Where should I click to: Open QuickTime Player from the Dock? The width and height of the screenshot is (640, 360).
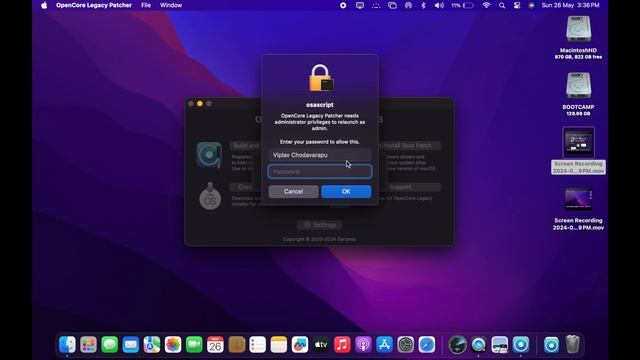pyautogui.click(x=478, y=344)
